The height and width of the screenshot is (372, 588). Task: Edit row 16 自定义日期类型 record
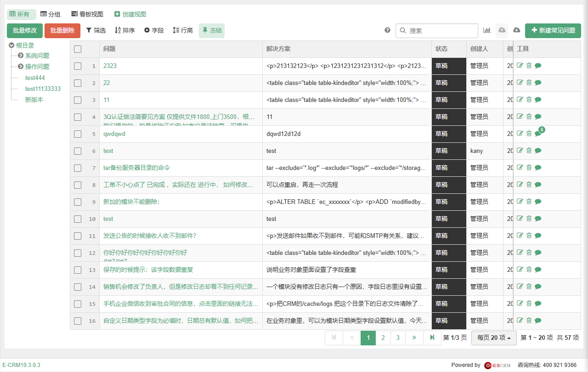click(520, 321)
